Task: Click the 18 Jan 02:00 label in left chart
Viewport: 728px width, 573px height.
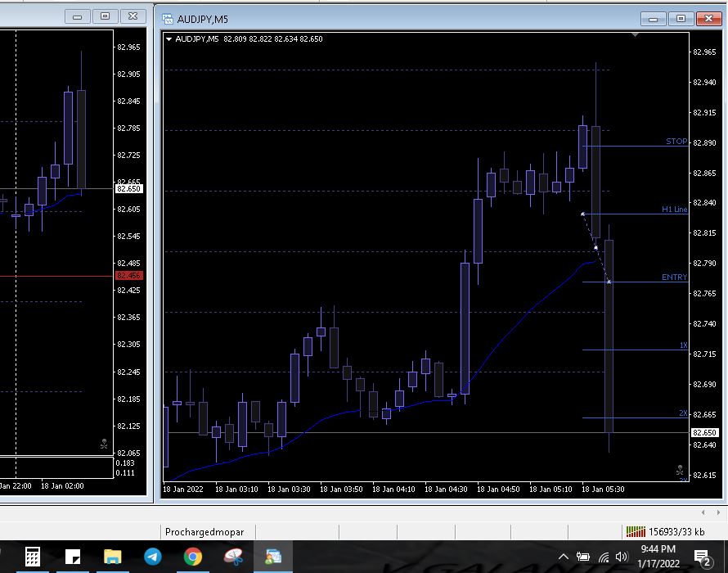Action: [62, 485]
